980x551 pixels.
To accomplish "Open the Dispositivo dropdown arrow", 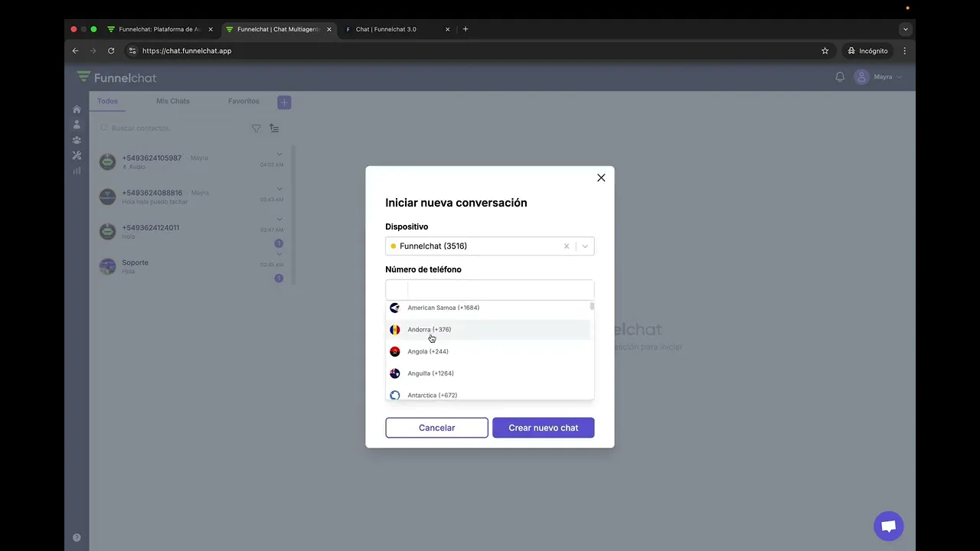I will coord(585,246).
